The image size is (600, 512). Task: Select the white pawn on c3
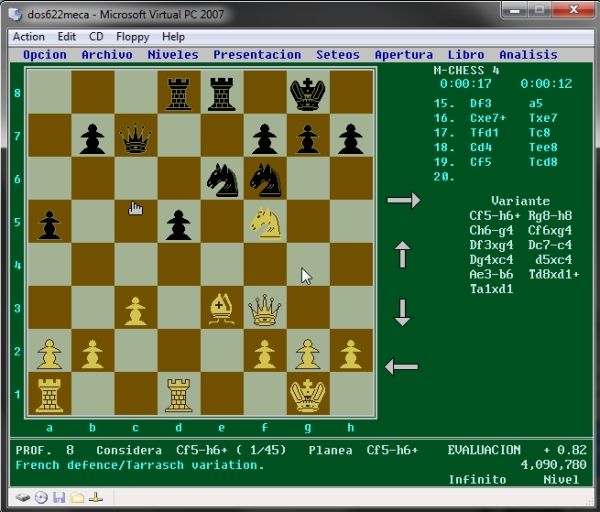(135, 311)
